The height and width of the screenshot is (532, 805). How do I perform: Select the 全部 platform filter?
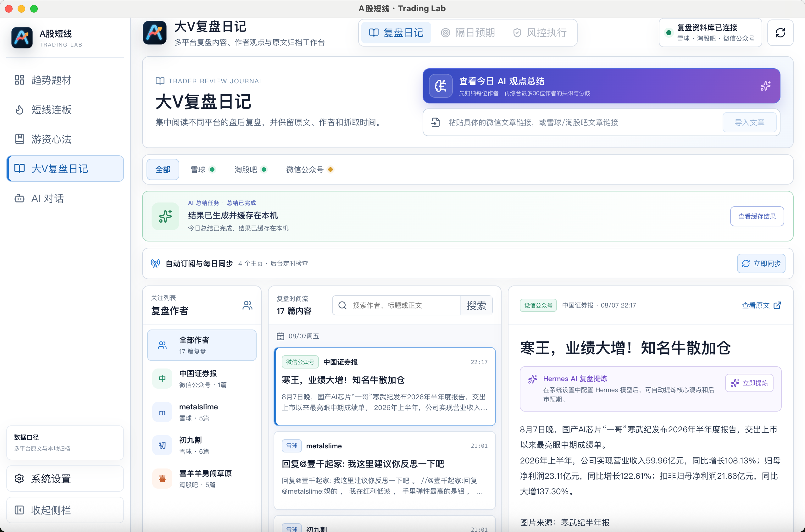(163, 169)
